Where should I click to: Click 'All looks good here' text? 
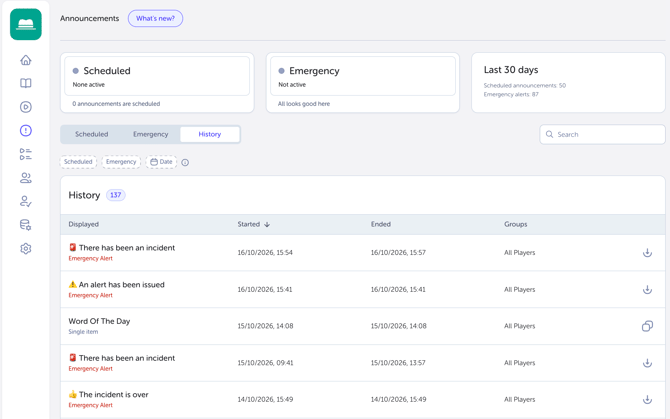coord(304,104)
